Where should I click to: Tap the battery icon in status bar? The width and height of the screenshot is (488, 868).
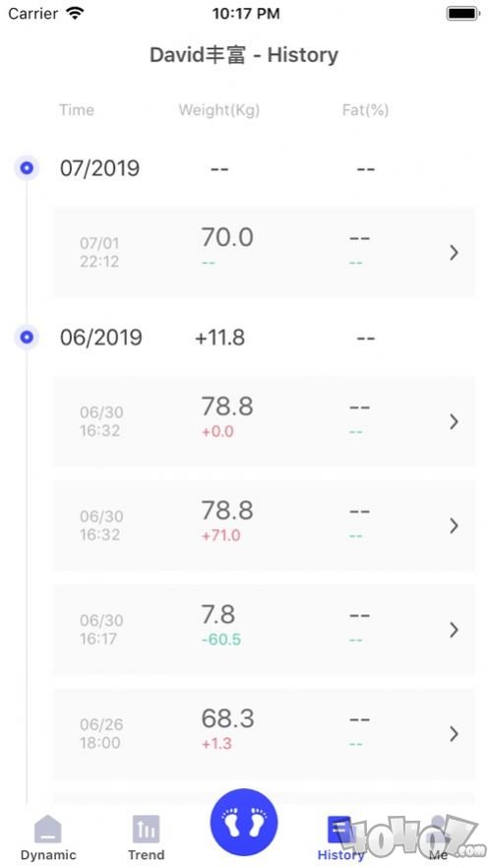463,14
